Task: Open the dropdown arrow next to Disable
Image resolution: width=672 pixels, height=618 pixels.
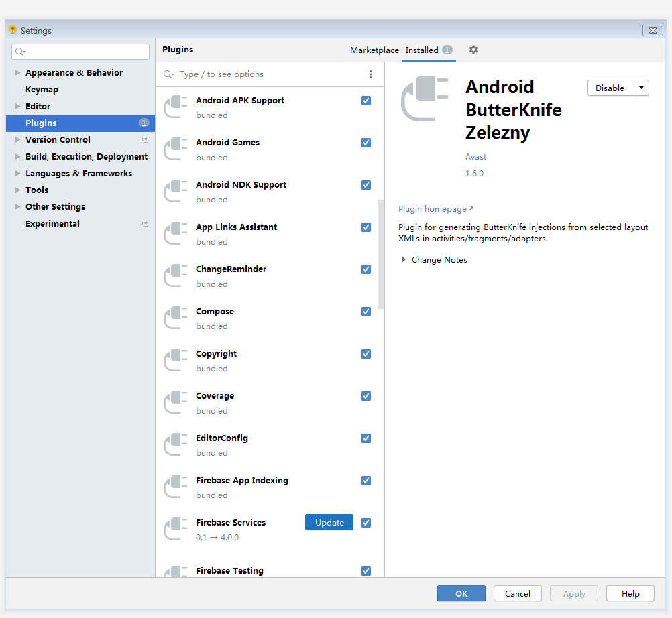Action: click(x=642, y=88)
